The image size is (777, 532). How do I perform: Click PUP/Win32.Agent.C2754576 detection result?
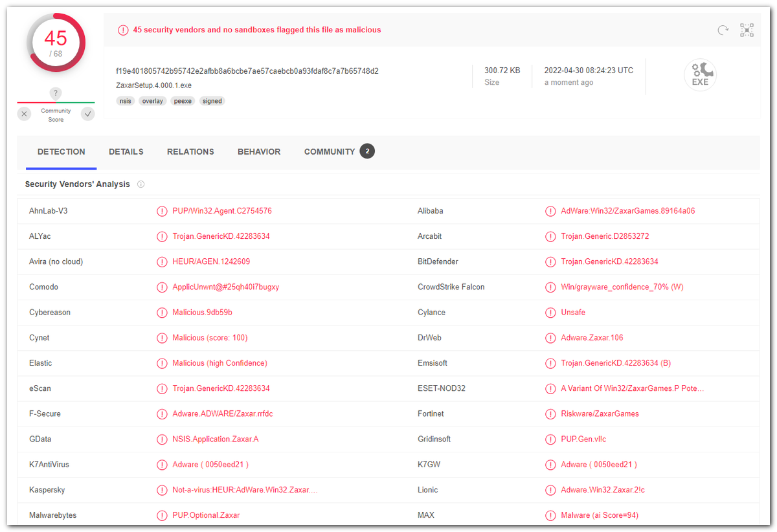222,211
